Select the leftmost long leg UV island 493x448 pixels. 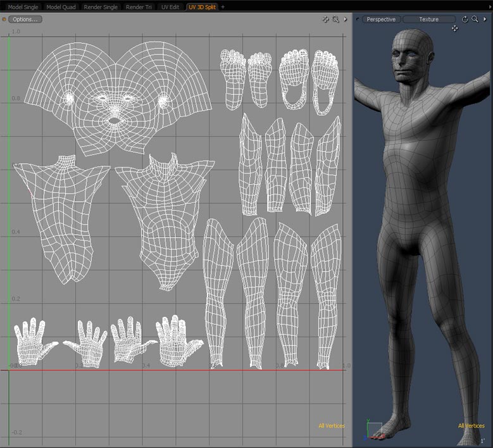[218, 293]
